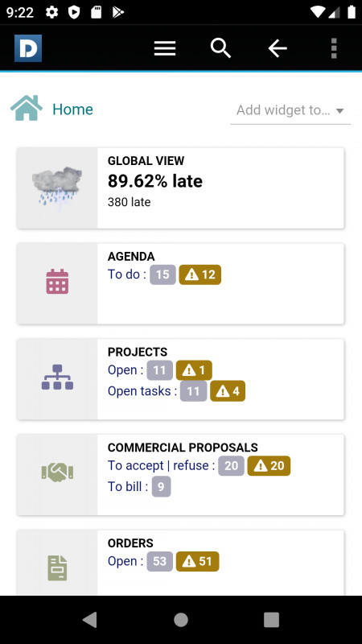Tap the Agenda calendar icon

(57, 281)
